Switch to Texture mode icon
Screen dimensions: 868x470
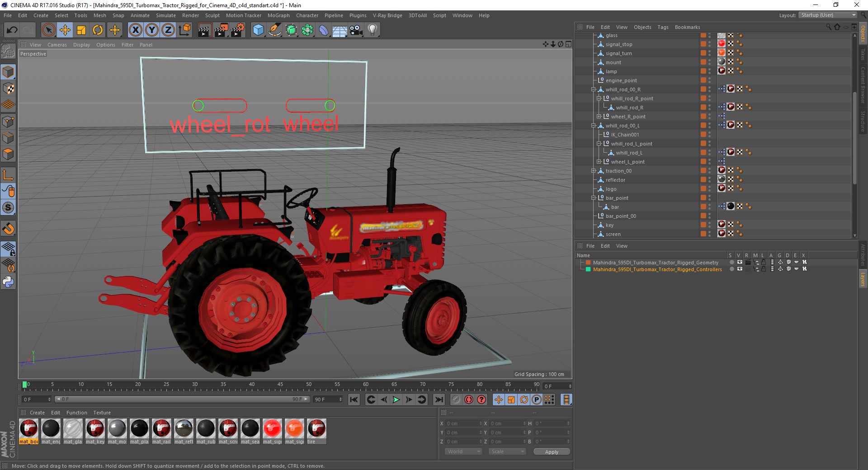point(8,88)
